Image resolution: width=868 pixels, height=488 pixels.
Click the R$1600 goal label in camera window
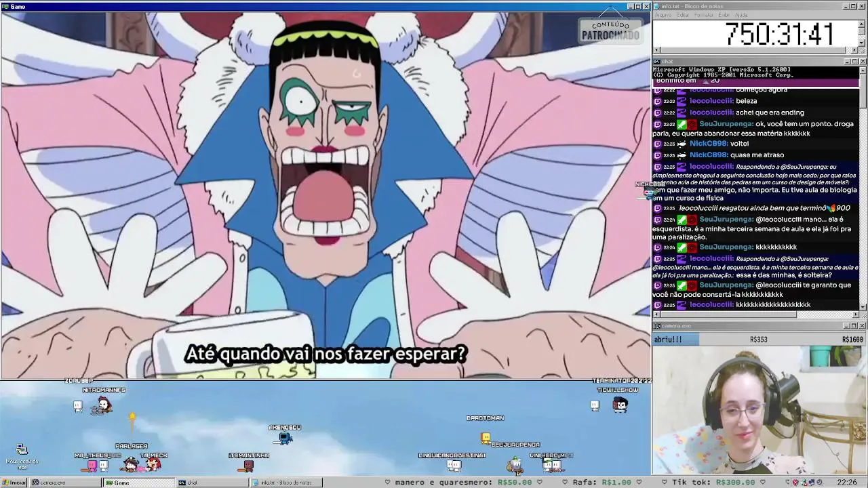(x=852, y=340)
